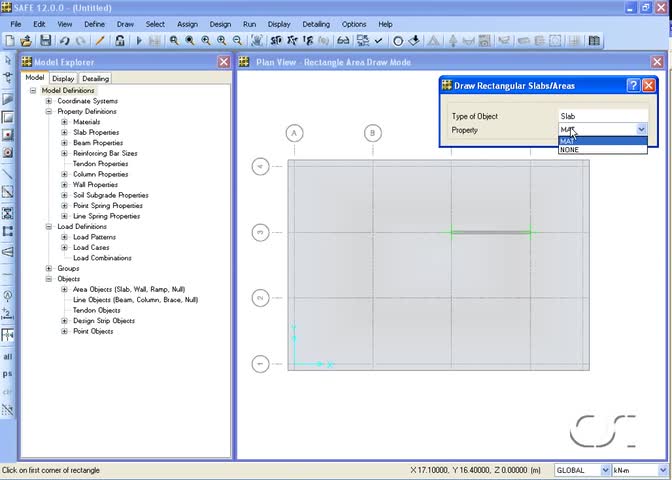Close the Plan View window
This screenshot has height=480, width=672.
click(x=657, y=62)
